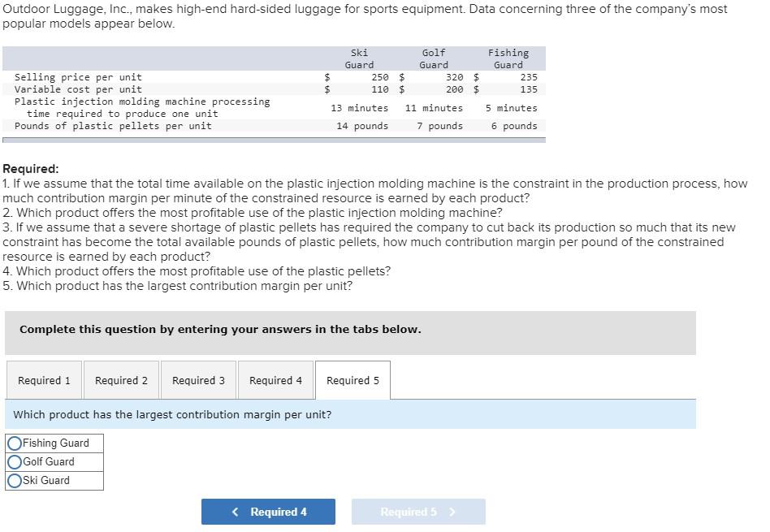Select the Required 5 tab
The width and height of the screenshot is (770, 532).
pos(353,380)
